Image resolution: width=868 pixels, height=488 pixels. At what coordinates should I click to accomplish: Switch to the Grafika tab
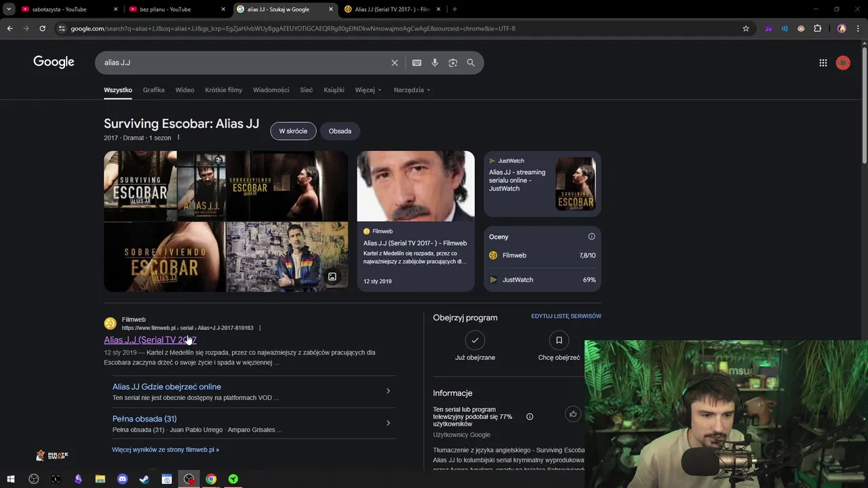point(153,90)
